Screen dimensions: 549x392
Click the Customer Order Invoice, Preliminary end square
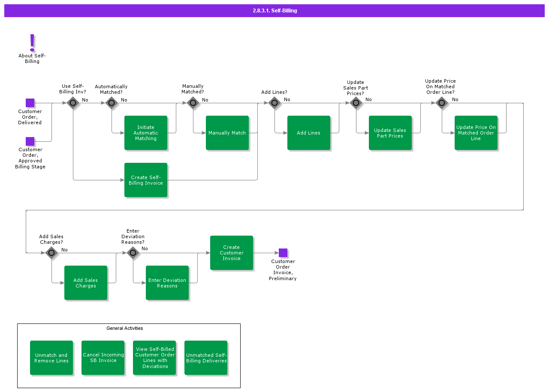[283, 253]
